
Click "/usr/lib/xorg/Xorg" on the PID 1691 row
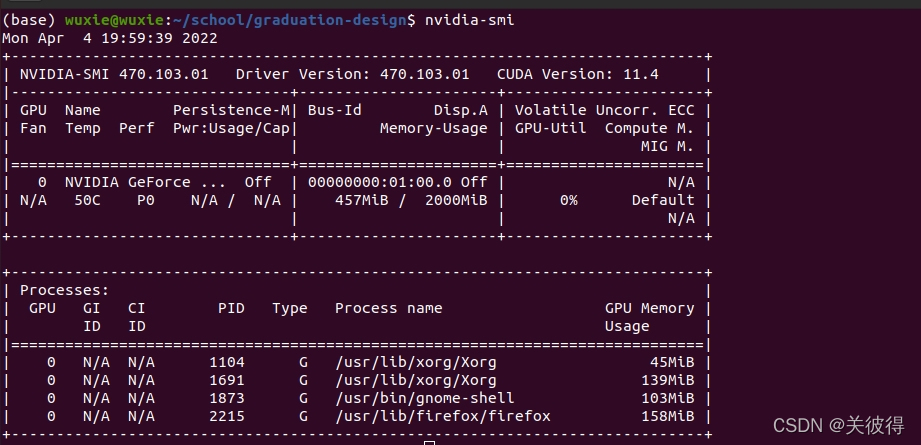[415, 380]
